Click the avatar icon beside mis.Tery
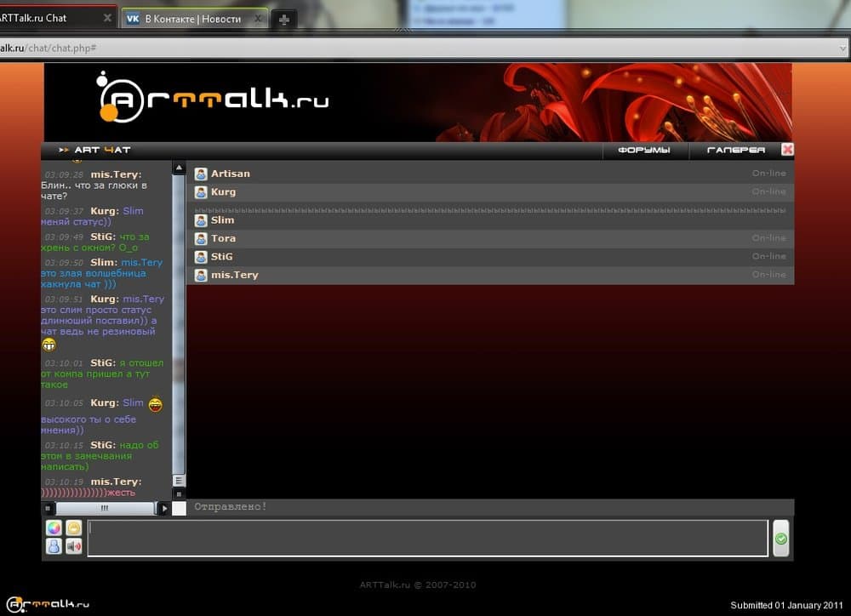This screenshot has height=616, width=851. pyautogui.click(x=201, y=276)
